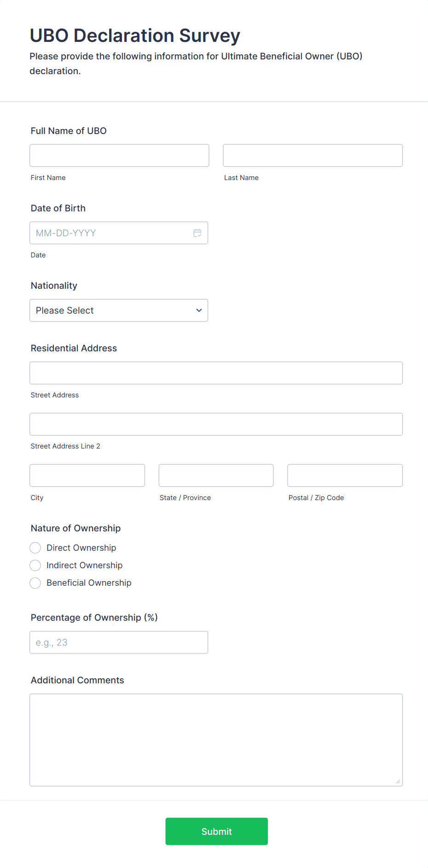Expand the Nationality dropdown
Viewport: 428px width, 868px height.
pyautogui.click(x=118, y=310)
